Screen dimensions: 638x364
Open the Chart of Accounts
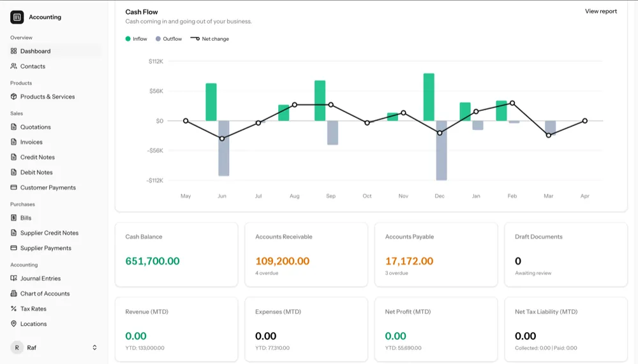click(x=54, y=293)
